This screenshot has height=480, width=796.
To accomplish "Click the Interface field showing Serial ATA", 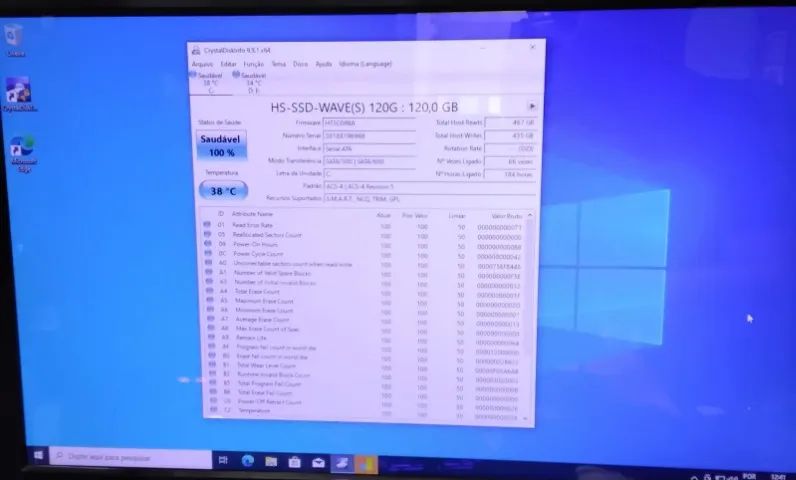I will click(x=369, y=149).
